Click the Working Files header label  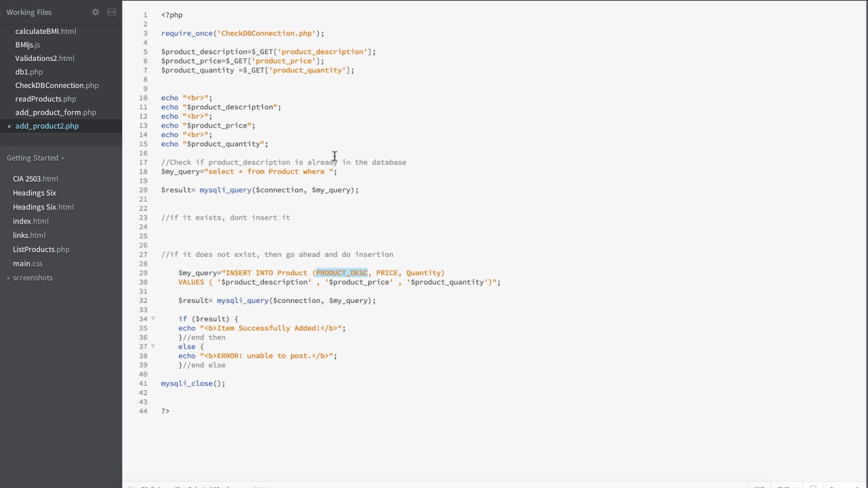(29, 12)
